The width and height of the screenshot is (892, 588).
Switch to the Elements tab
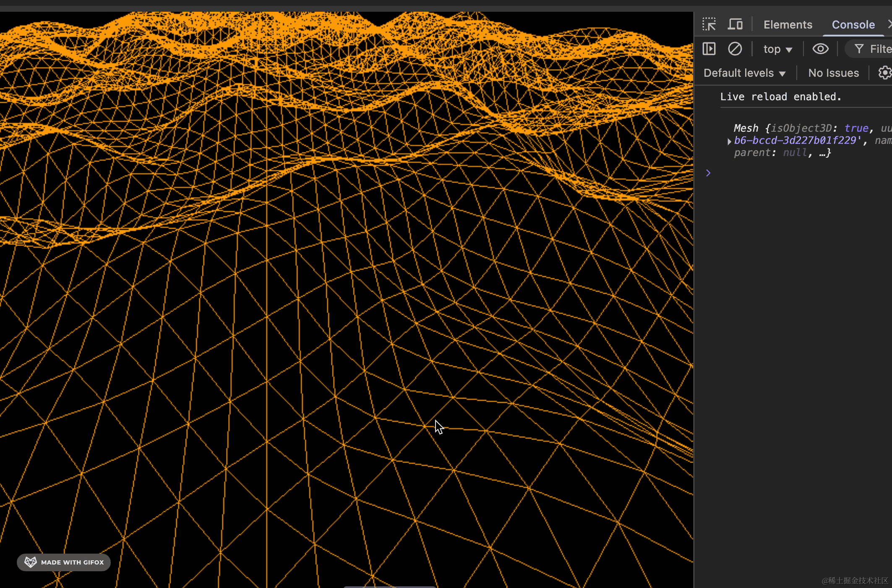pyautogui.click(x=788, y=25)
